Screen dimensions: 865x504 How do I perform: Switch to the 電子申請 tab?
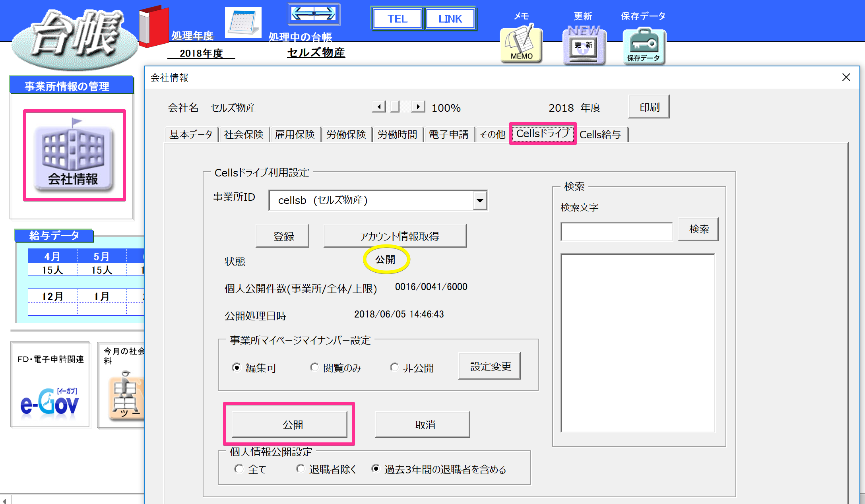449,134
